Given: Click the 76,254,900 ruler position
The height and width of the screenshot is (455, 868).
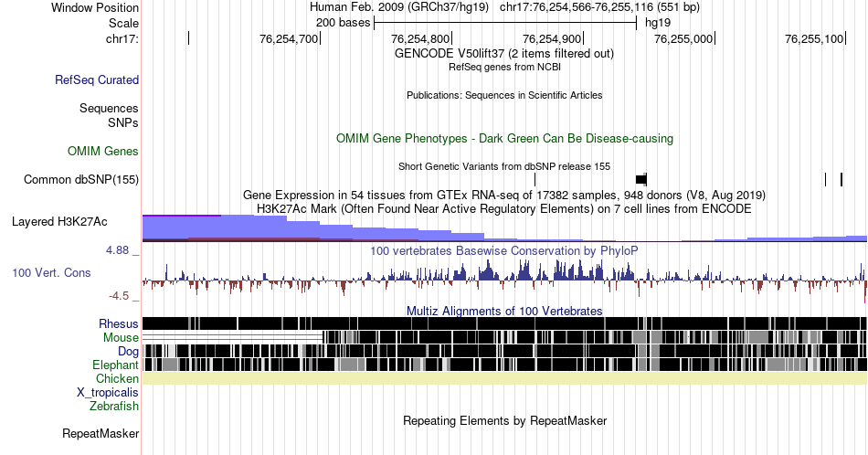Looking at the screenshot, I should tap(552, 38).
